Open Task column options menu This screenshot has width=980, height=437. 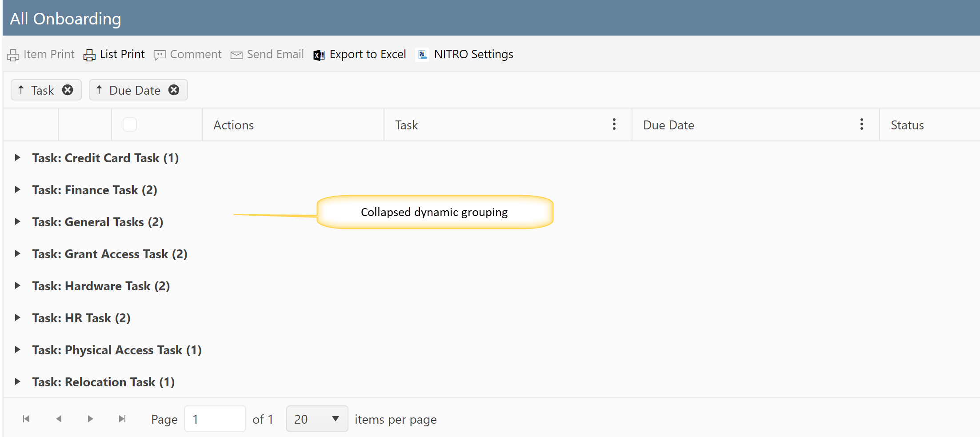[614, 124]
